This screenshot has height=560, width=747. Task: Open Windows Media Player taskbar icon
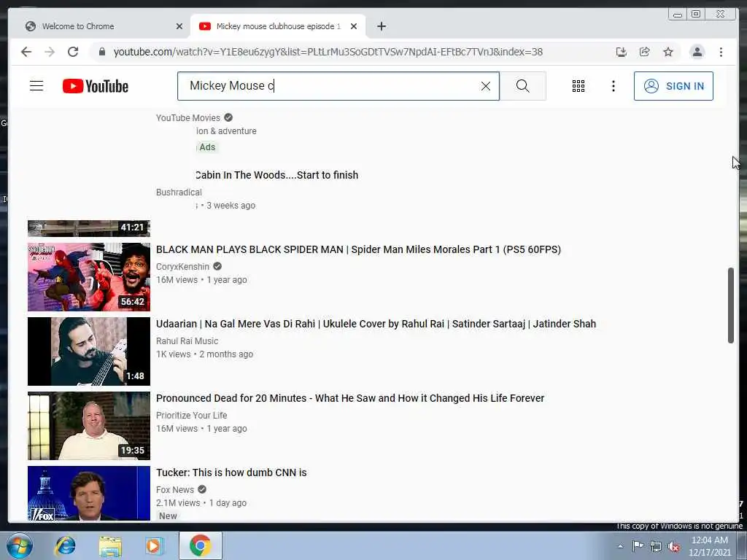[155, 545]
